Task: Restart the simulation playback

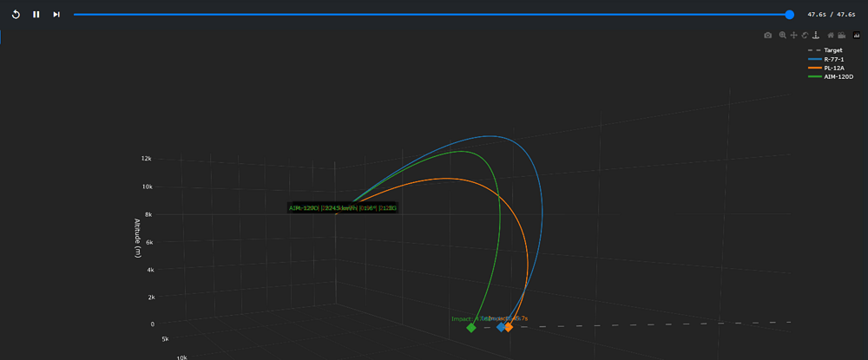Action: coord(16,15)
